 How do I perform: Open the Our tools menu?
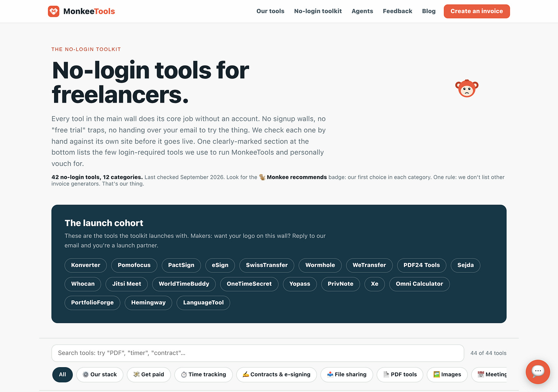point(270,11)
